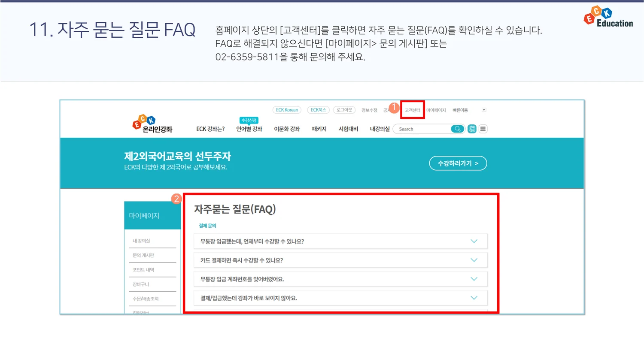The image size is (644, 362).
Task: Expand the 계좌번호를 잊어버렸어요 FAQ chevron
Action: coord(474,279)
